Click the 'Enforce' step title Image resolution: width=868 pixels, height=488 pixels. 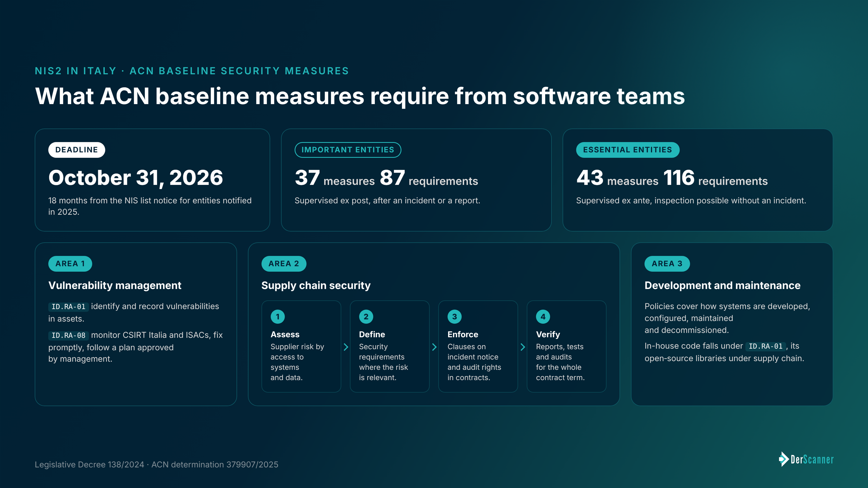(463, 335)
